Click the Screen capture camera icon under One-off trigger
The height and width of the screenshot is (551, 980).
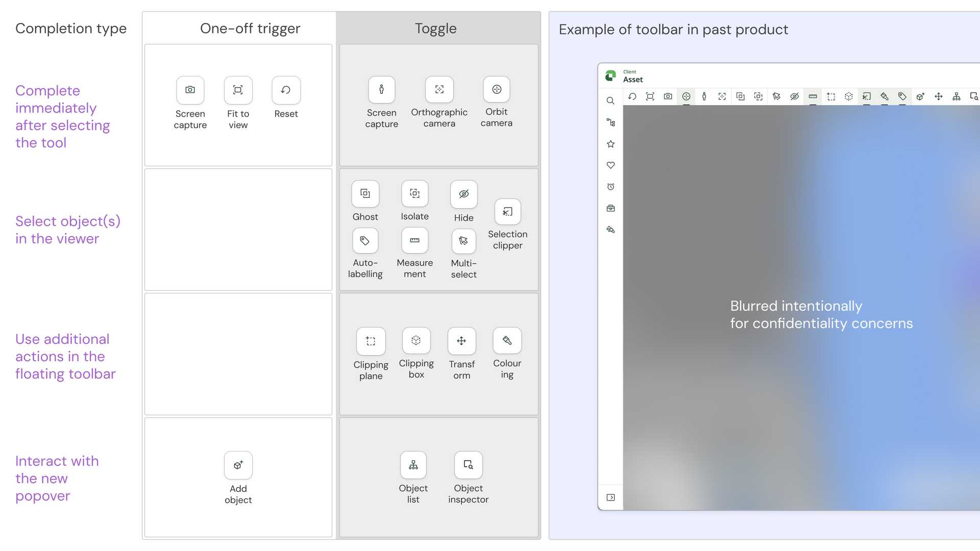tap(190, 90)
